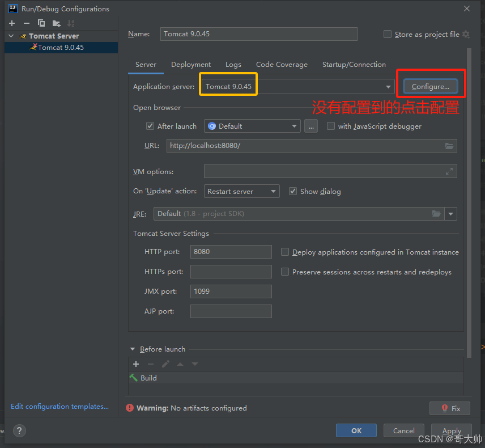Click the Build task hammer icon
Viewport: 485px width, 448px height.
[x=133, y=378]
